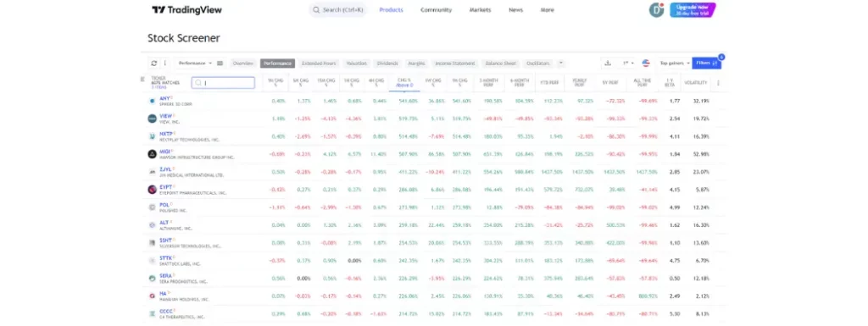Click the TradingView logo
Viewport: 868px width, 326px height.
(x=186, y=10)
